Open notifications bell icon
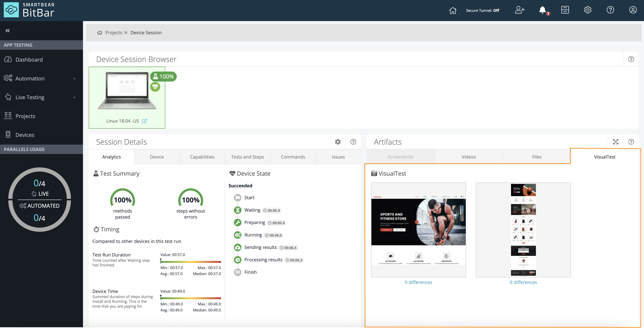This screenshot has height=328, width=644. 542,10
